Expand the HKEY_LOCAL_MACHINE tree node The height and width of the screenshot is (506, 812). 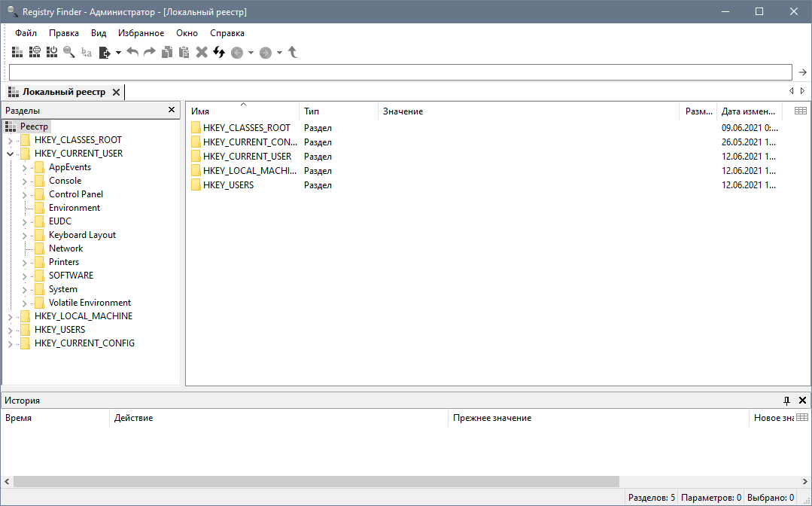click(x=10, y=316)
